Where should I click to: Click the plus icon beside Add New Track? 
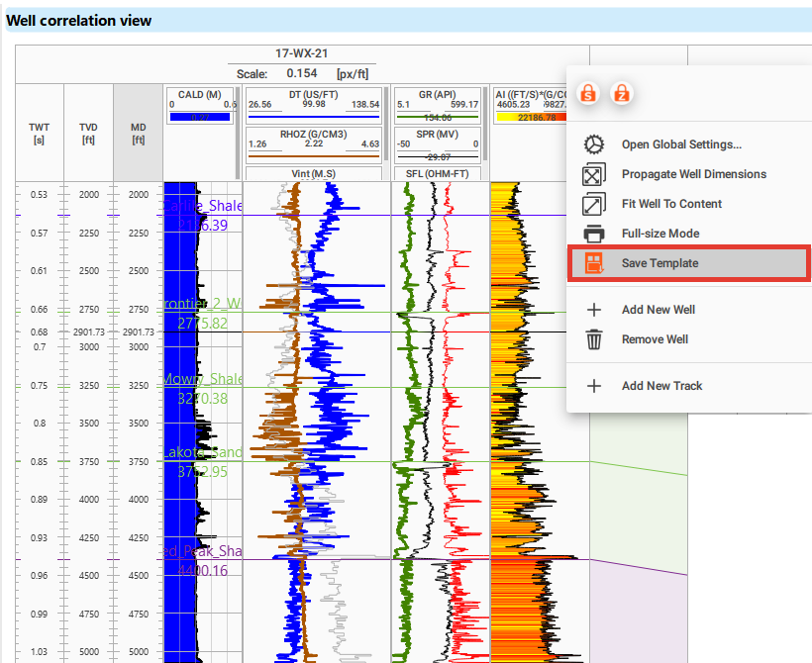tap(594, 384)
